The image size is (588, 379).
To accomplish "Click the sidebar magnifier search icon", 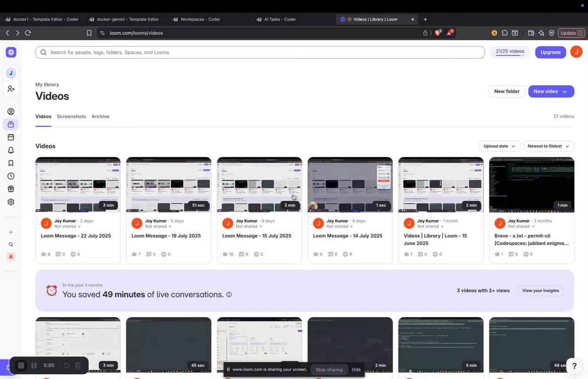I will point(11,245).
